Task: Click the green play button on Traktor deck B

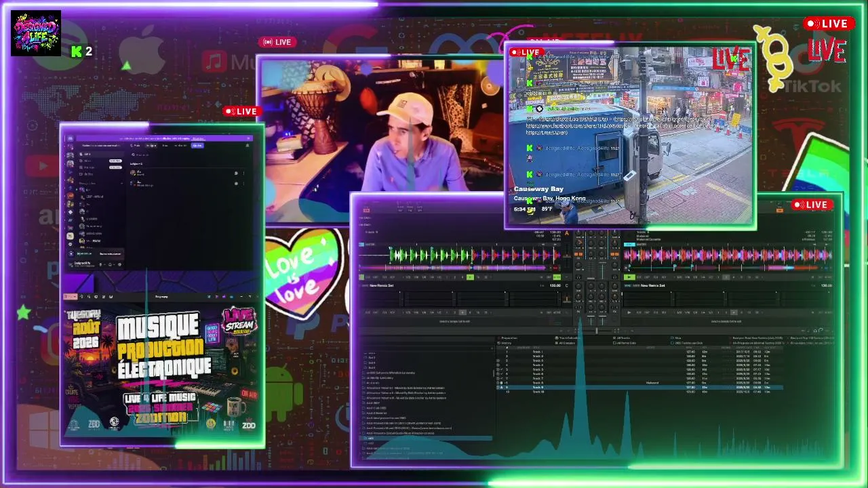Action: click(629, 277)
